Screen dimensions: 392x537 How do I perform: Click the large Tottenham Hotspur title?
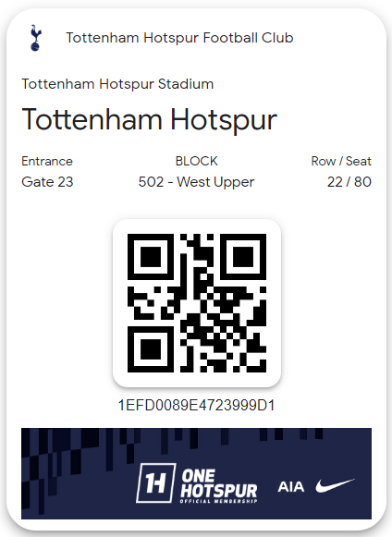point(150,119)
